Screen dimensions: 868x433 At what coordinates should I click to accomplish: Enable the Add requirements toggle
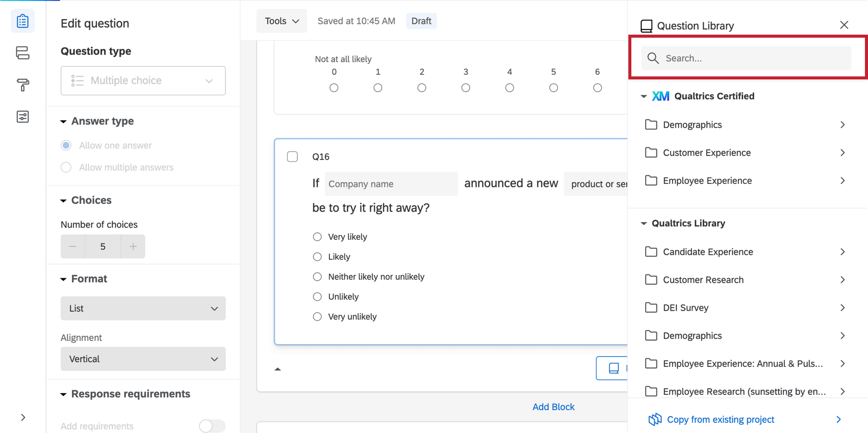tap(212, 426)
